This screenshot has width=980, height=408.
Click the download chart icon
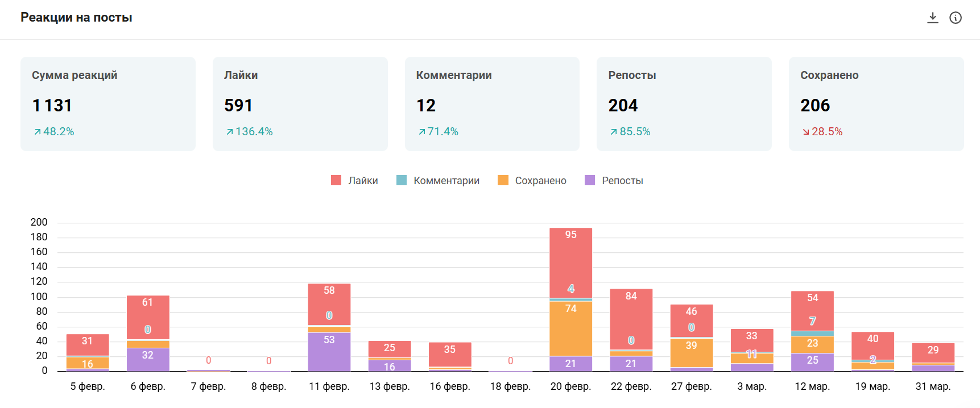933,18
